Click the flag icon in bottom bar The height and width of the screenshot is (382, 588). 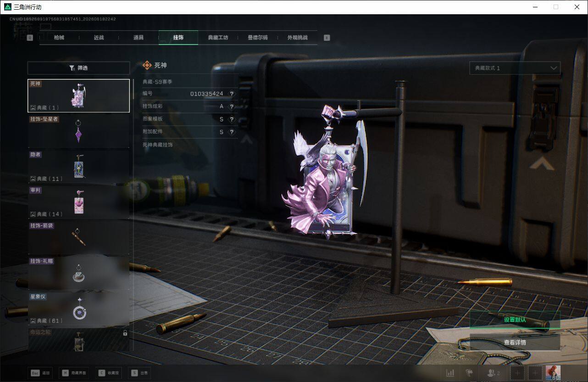point(469,373)
